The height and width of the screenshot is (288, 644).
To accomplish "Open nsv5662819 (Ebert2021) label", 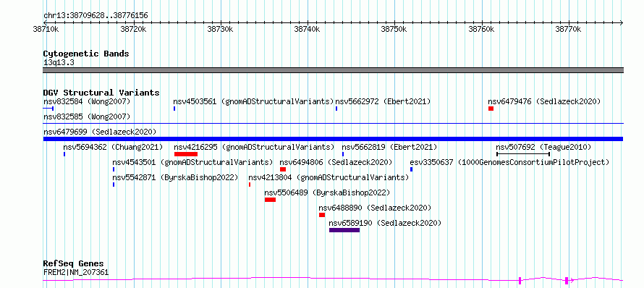I will (389, 147).
